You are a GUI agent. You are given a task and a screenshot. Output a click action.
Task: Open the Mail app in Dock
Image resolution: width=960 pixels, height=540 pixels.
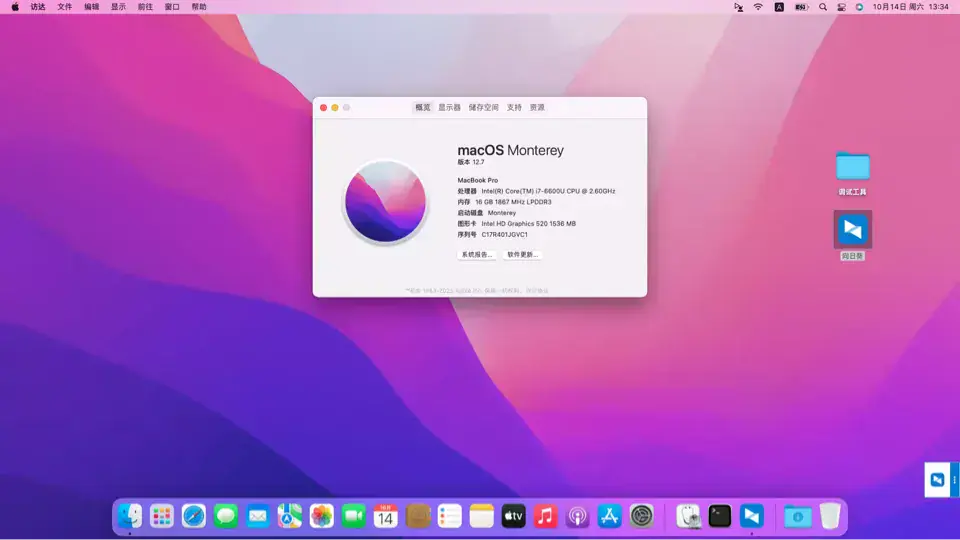(258, 516)
